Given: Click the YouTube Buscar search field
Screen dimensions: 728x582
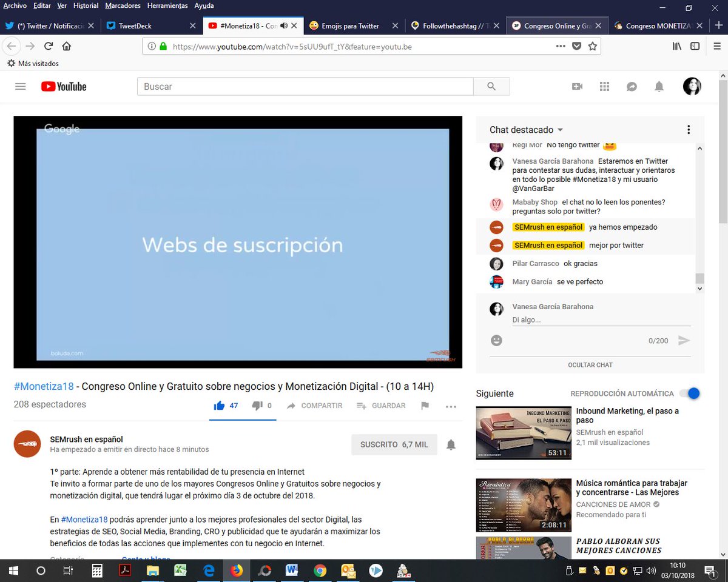Looking at the screenshot, I should tap(305, 87).
